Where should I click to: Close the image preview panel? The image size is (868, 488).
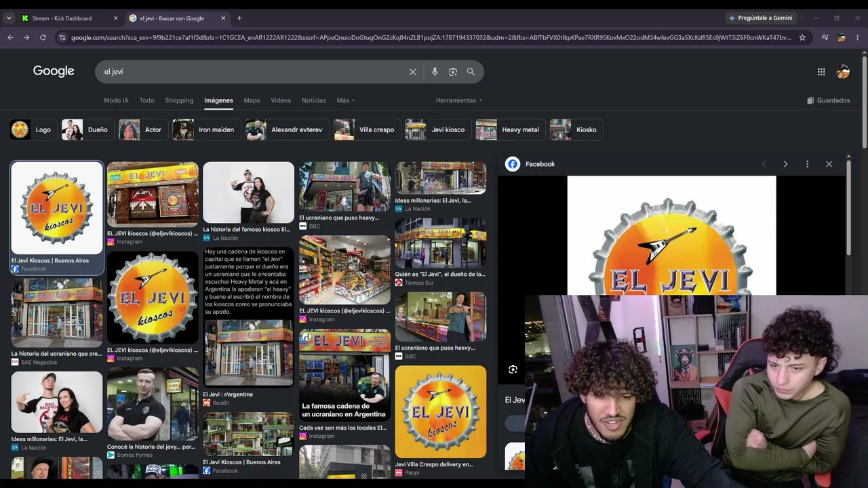point(829,164)
